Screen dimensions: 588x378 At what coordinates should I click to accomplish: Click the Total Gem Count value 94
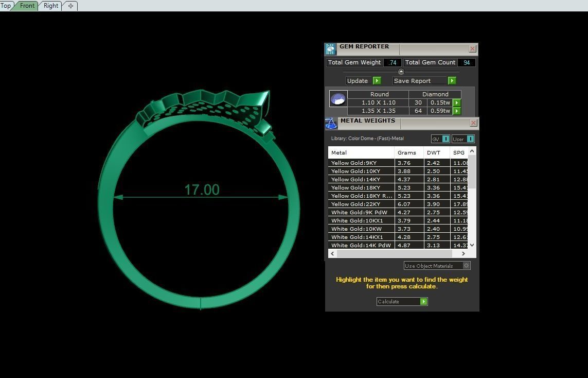coord(467,63)
